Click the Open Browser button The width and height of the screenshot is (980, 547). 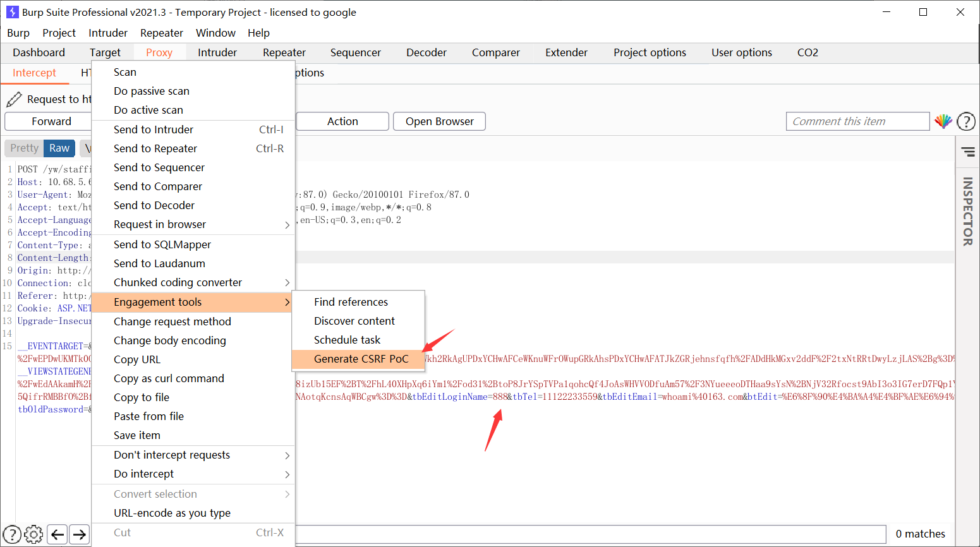pyautogui.click(x=439, y=121)
